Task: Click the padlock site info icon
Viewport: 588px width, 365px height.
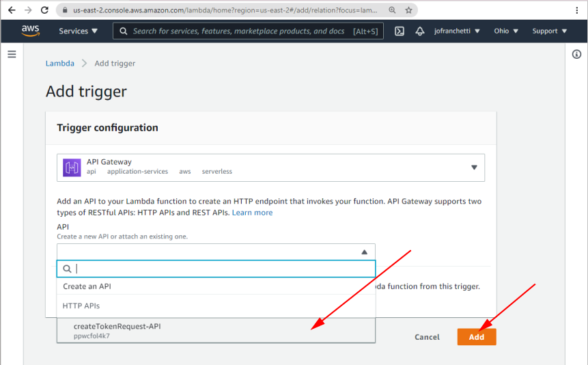Action: (65, 10)
